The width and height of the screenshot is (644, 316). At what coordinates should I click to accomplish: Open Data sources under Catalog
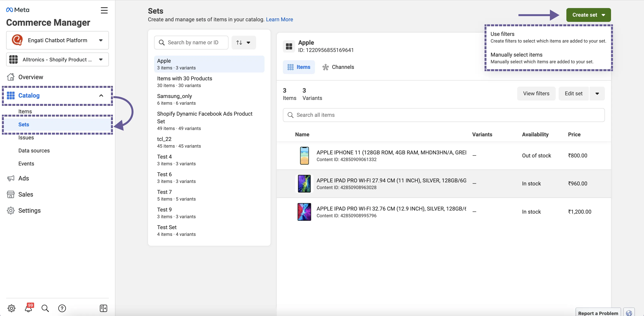34,150
